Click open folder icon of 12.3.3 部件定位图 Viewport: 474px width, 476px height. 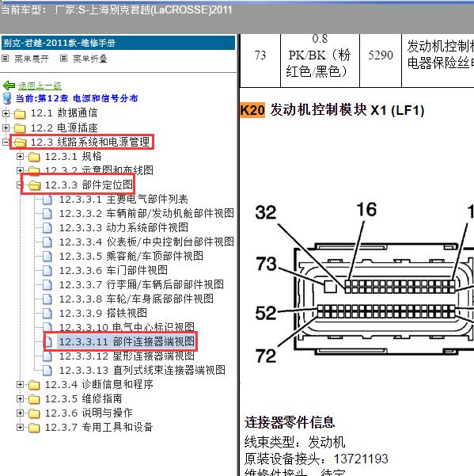coord(34,185)
